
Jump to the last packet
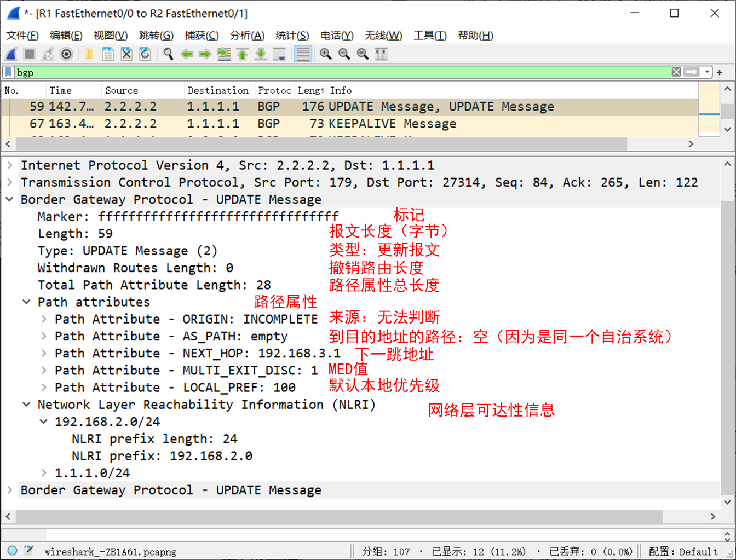[261, 54]
